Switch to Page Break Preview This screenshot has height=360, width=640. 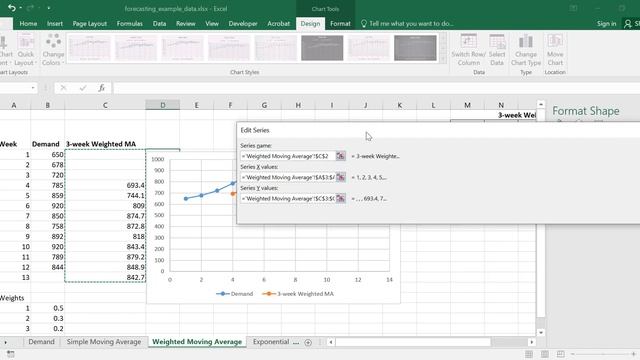[561, 354]
